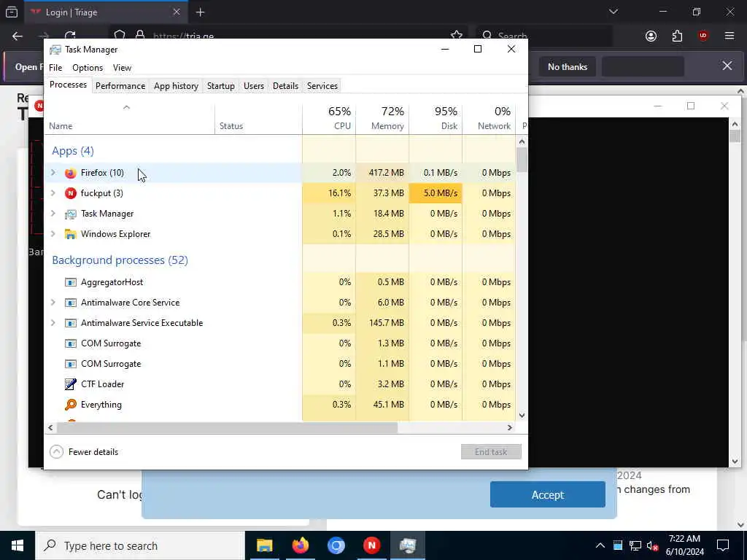Click the Task Manager row icon
This screenshot has height=560, width=747.
pyautogui.click(x=71, y=214)
